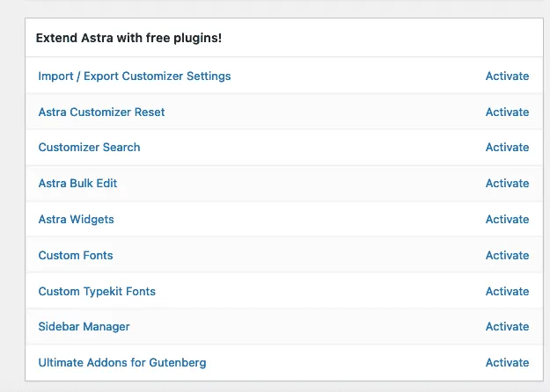Activate the Astra Customizer Reset plugin

[507, 113]
